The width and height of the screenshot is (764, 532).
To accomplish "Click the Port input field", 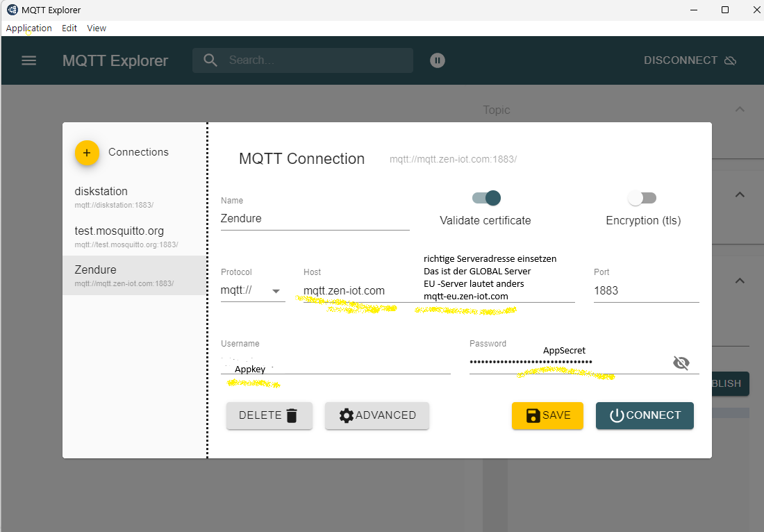I will (x=645, y=291).
